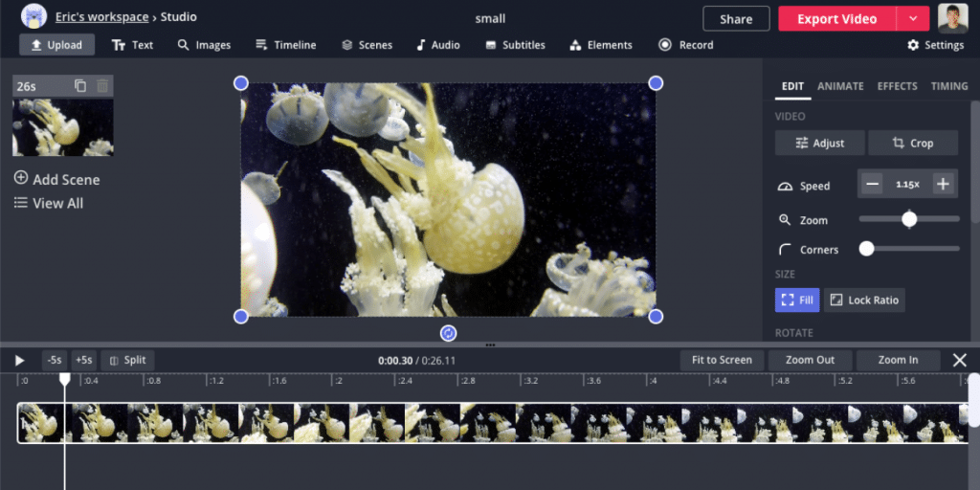Click the 1.15x speed value
980x490 pixels.
(x=907, y=185)
